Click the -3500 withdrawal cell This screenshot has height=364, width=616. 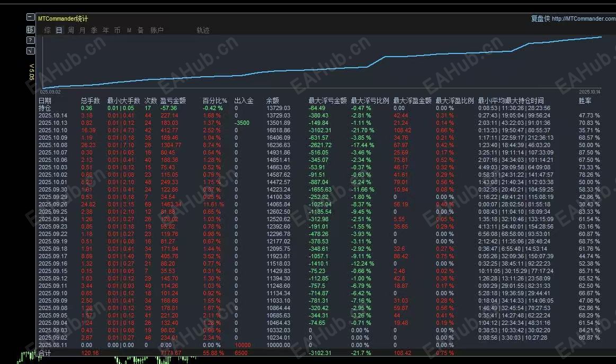coord(242,123)
